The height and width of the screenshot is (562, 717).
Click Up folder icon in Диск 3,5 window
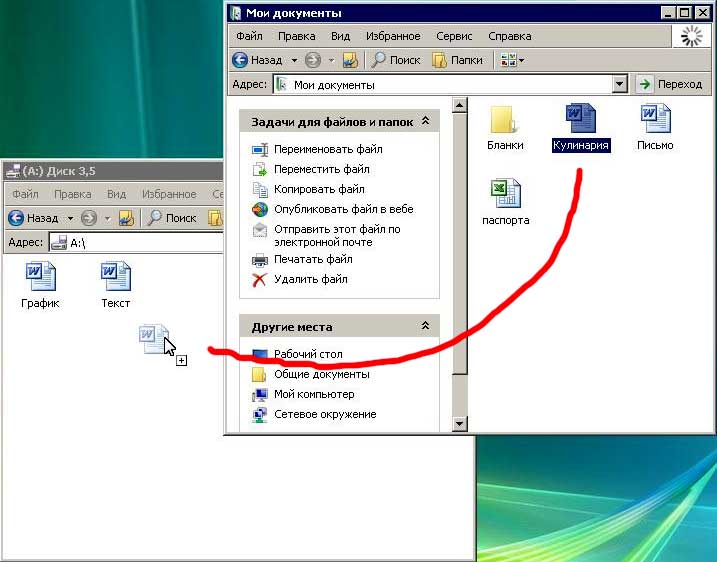tap(126, 218)
